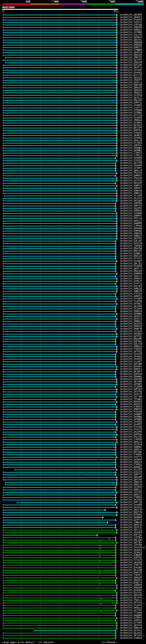Click hit label UniRef100_Q43127
Screen dimensions: 146x644
(x=131, y=98)
